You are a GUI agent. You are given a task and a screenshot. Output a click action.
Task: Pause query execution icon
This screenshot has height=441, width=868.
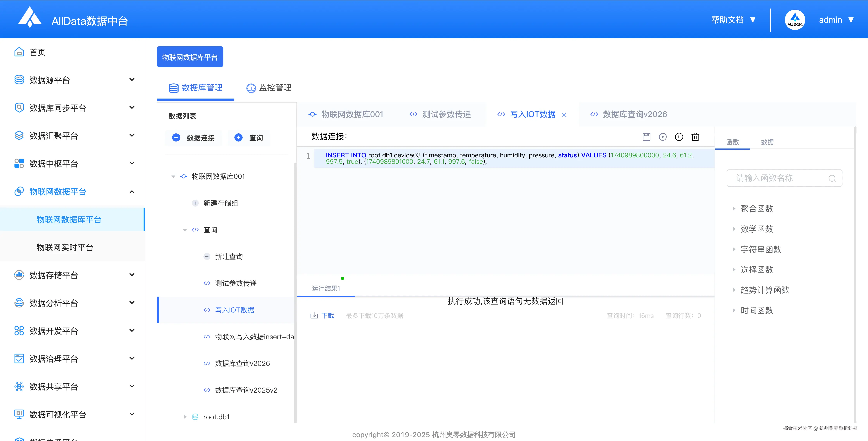click(x=679, y=137)
